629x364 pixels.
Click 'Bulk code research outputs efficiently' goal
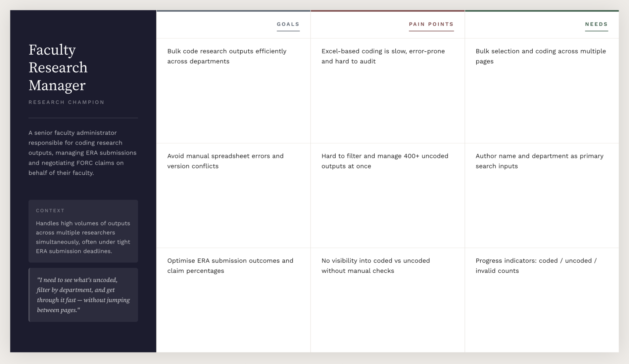227,56
